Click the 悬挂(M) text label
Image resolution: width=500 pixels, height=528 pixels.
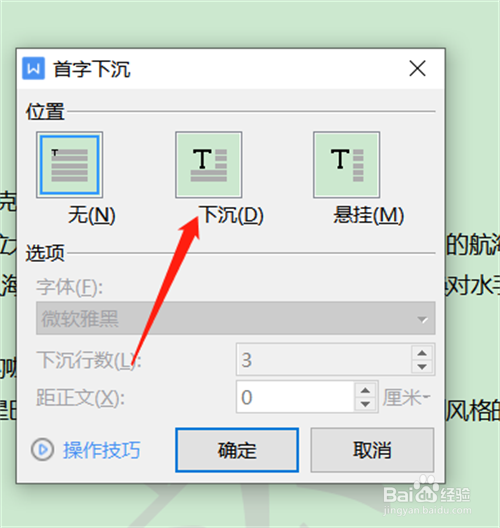click(x=369, y=215)
